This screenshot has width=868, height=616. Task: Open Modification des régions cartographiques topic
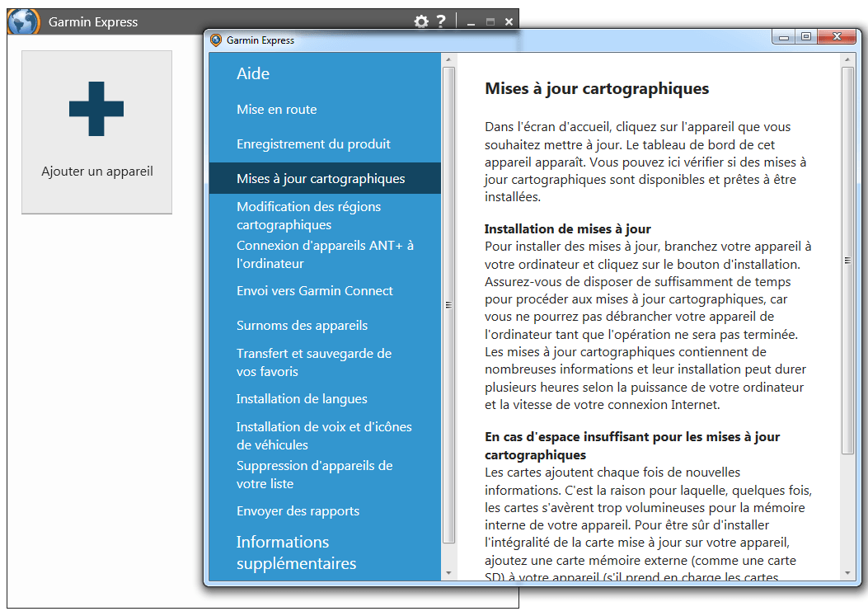tap(308, 215)
